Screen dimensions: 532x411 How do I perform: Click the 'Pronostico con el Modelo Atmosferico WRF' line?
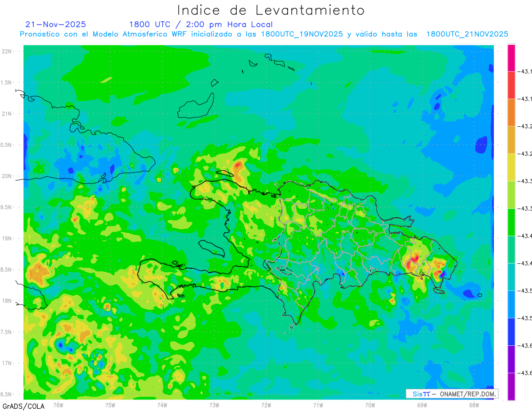264,34
